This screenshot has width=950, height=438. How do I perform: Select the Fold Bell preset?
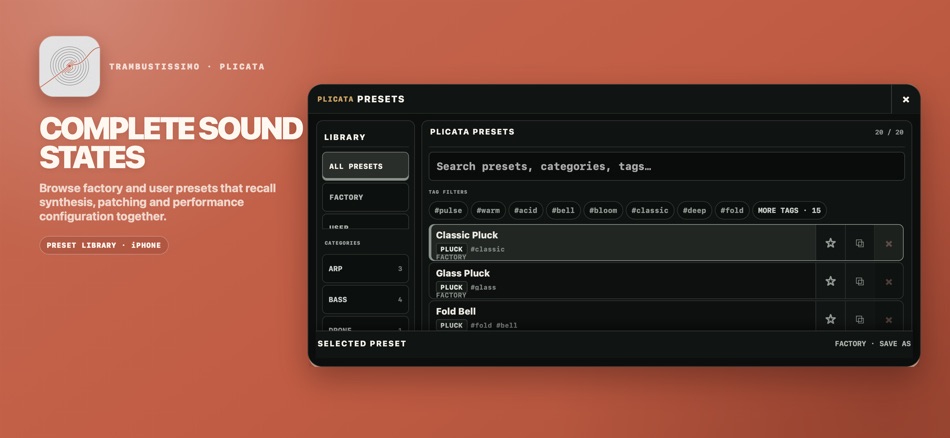[622, 316]
